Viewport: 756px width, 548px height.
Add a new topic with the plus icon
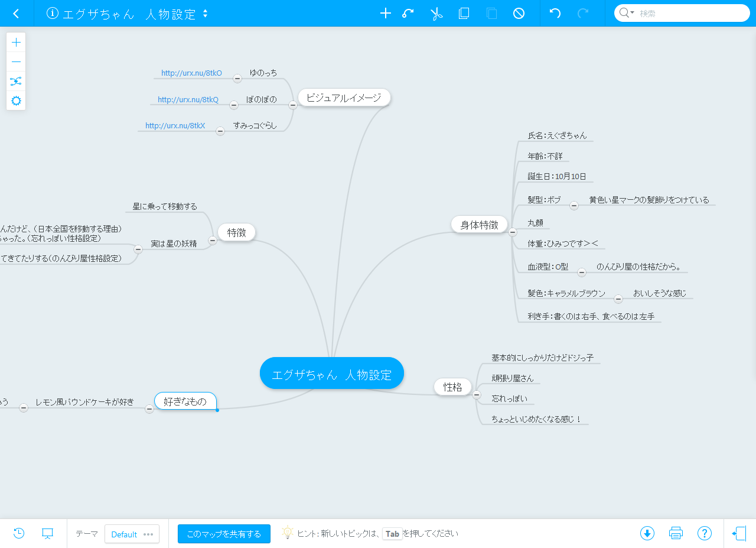point(386,13)
